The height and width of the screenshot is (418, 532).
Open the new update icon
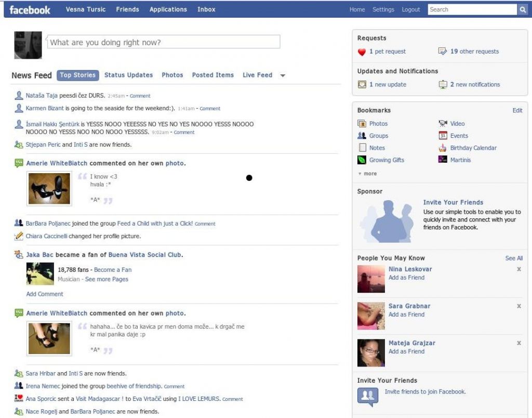(362, 84)
